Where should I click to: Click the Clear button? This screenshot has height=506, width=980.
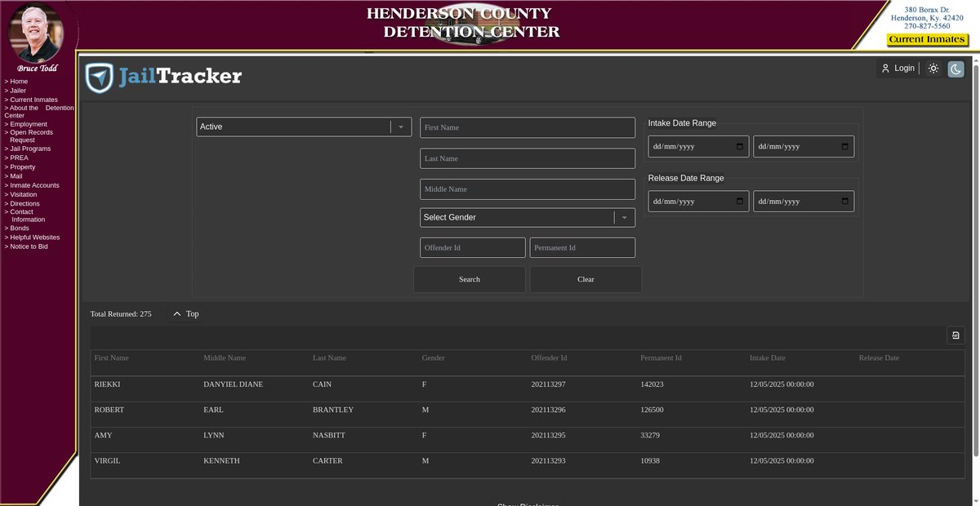(586, 279)
